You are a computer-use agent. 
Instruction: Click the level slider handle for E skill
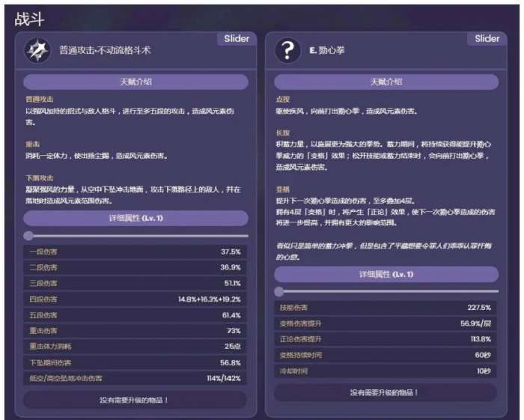tap(279, 291)
